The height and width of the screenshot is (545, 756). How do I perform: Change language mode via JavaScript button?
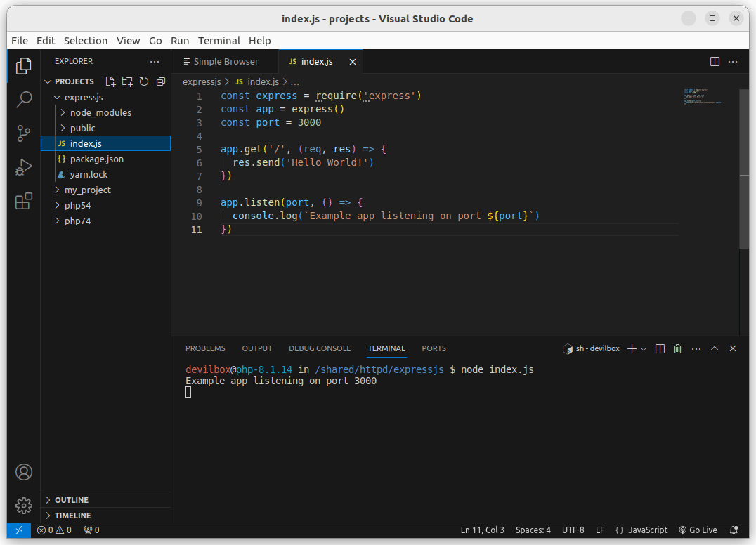(x=641, y=530)
